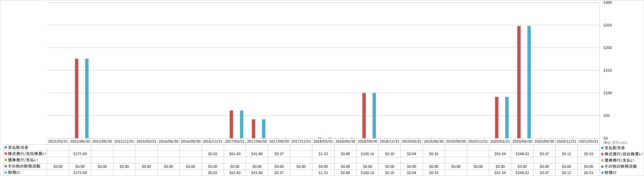Select the 株式発行/自社株買い label in right-side legend
Viewport: 644px width, 176px height.
(623, 154)
